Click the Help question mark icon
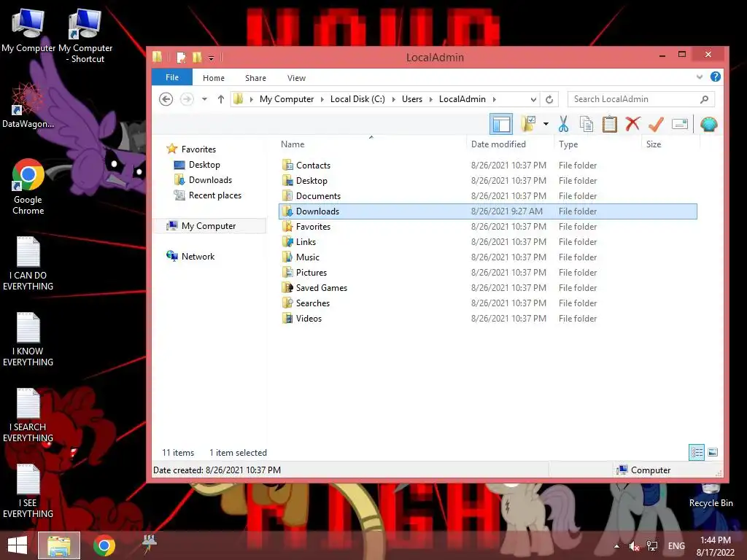Image resolution: width=747 pixels, height=560 pixels. click(x=715, y=77)
